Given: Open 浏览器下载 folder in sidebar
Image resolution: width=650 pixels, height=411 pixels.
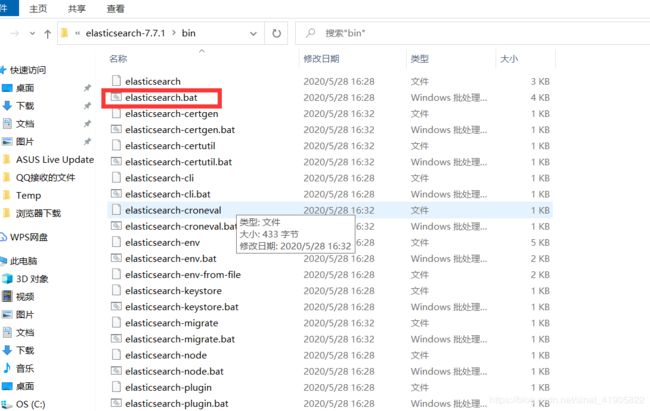Looking at the screenshot, I should point(38,213).
